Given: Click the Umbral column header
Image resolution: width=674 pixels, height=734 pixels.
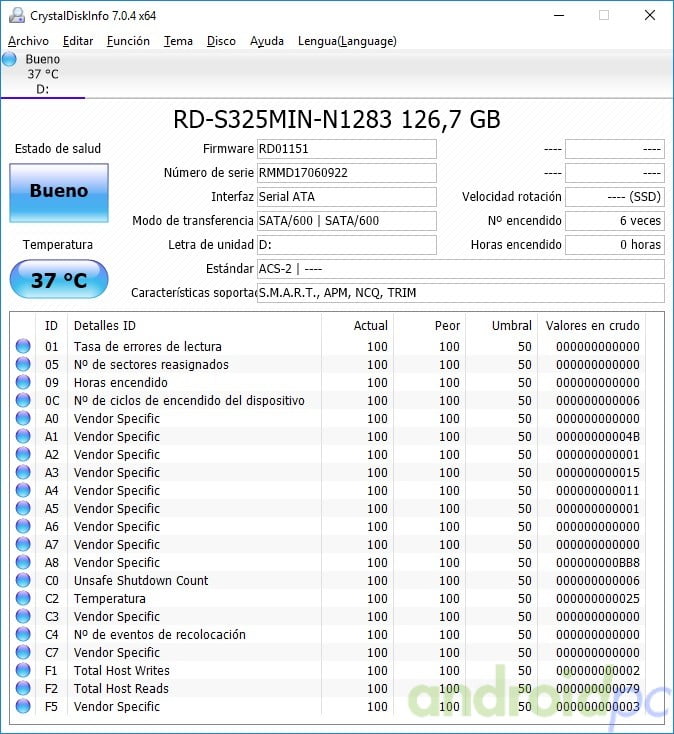Looking at the screenshot, I should pos(511,326).
